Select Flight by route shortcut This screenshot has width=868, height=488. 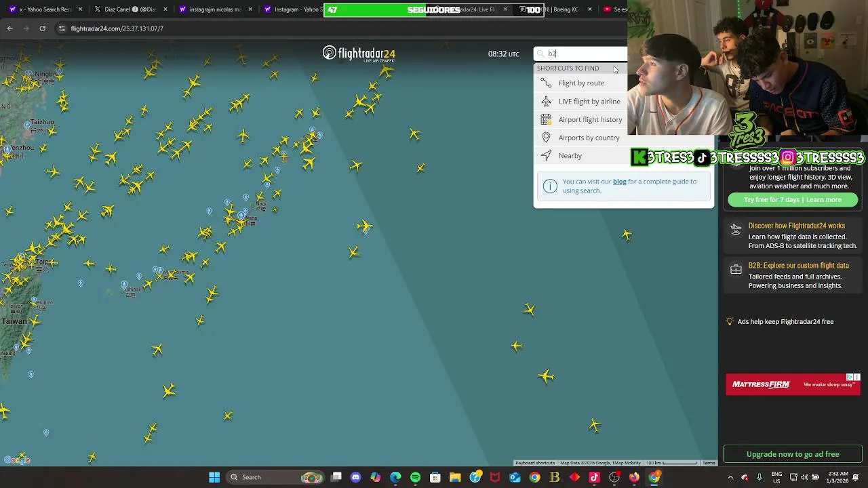pyautogui.click(x=581, y=83)
